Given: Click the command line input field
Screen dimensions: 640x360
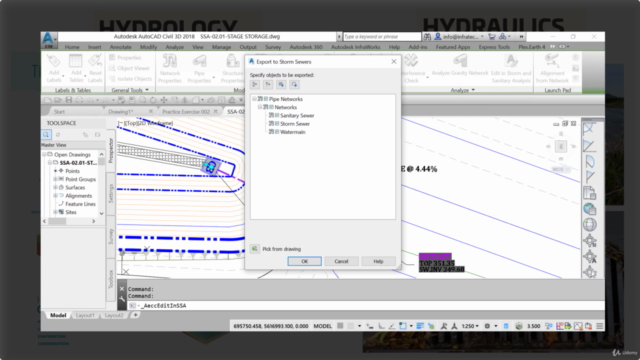Looking at the screenshot, I should coord(367,305).
